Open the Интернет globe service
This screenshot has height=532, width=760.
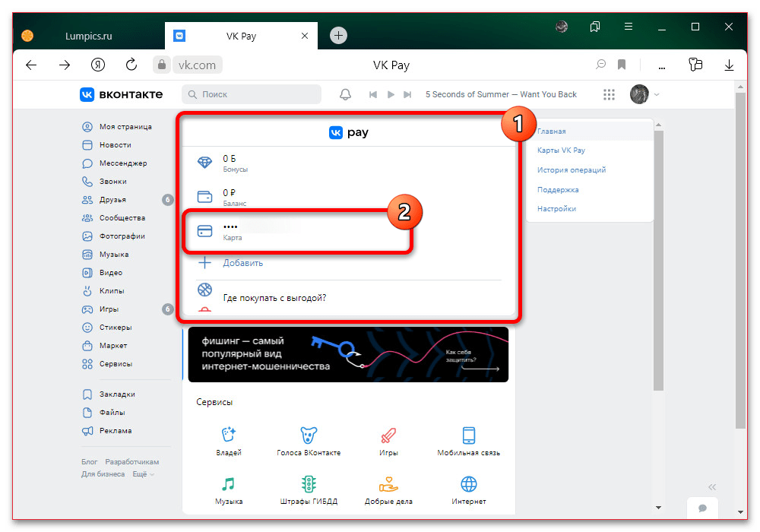pyautogui.click(x=468, y=483)
